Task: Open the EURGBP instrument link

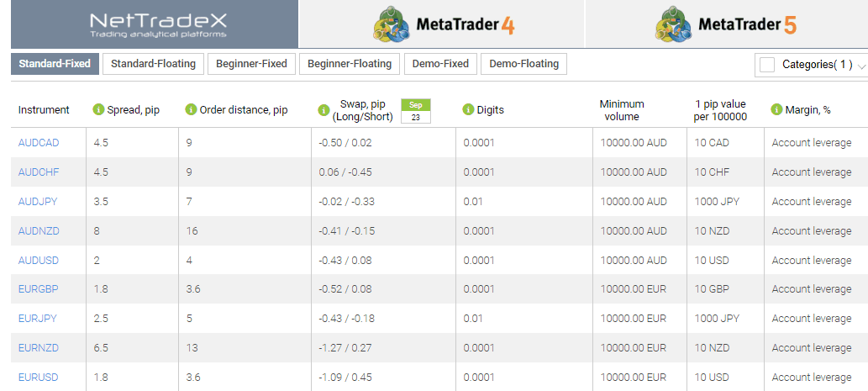Action: pos(38,289)
